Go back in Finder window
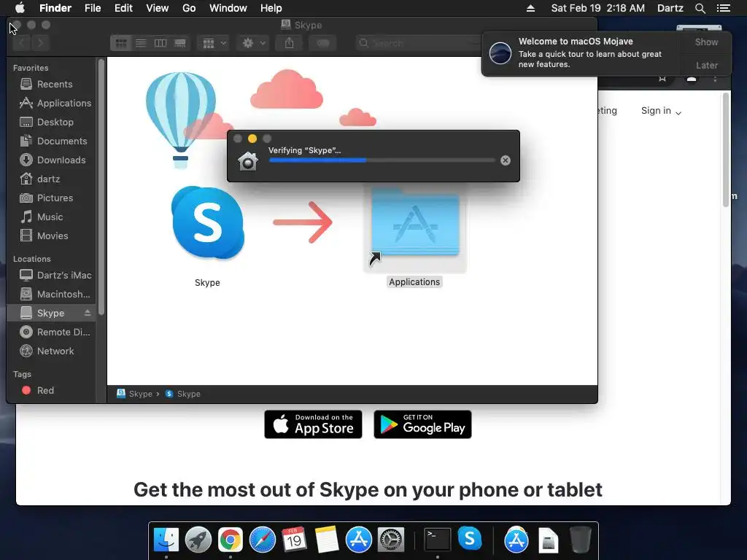 click(x=21, y=43)
